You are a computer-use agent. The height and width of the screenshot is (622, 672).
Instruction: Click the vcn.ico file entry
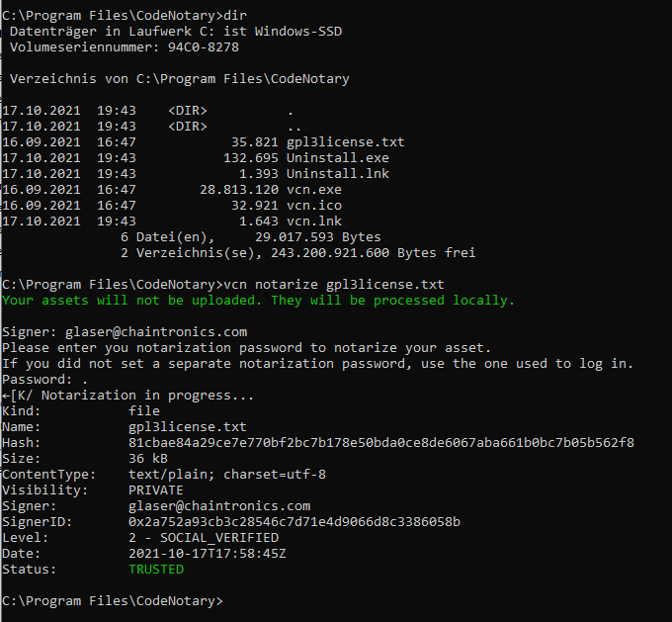click(x=314, y=205)
